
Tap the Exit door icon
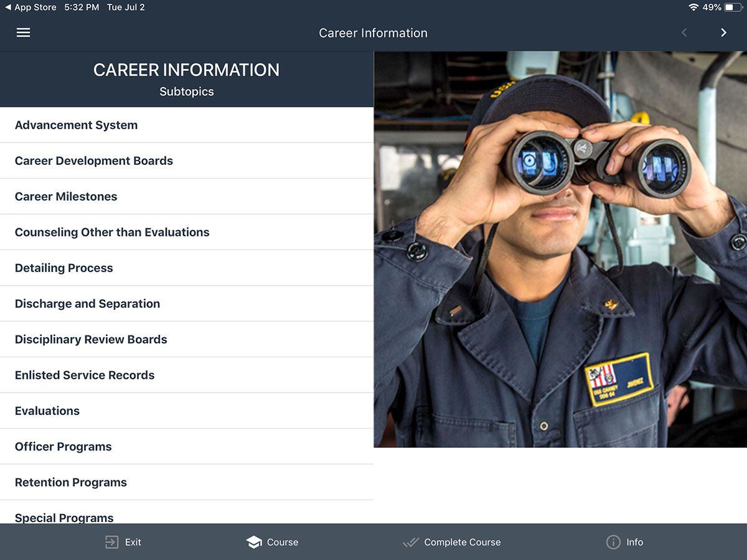111,542
